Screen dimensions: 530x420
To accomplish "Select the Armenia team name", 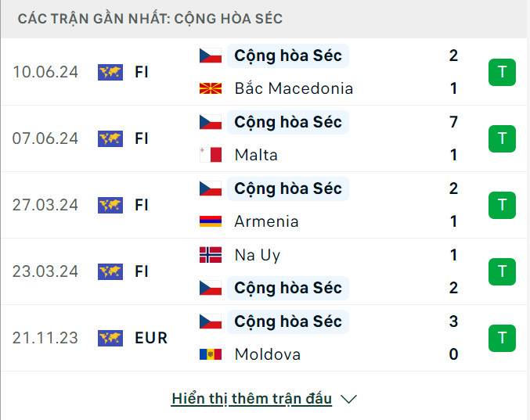I will tap(266, 221).
